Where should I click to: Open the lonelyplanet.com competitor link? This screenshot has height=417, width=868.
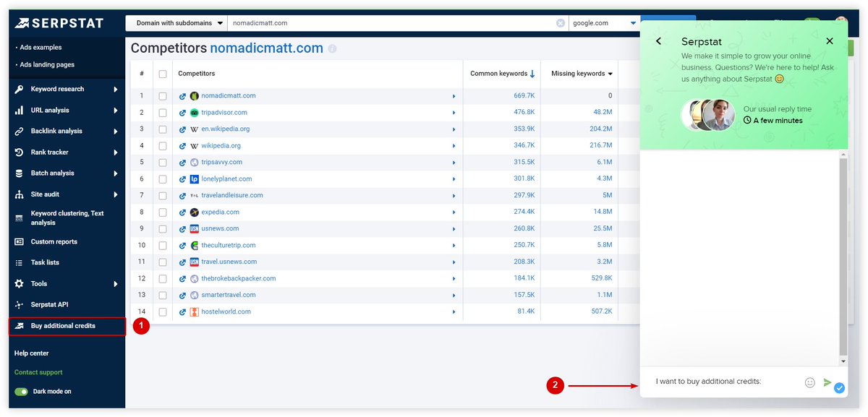tap(224, 179)
